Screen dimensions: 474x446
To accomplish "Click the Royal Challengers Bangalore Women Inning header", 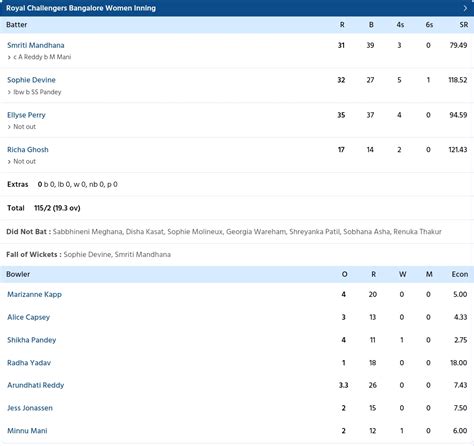I will pyautogui.click(x=237, y=8).
